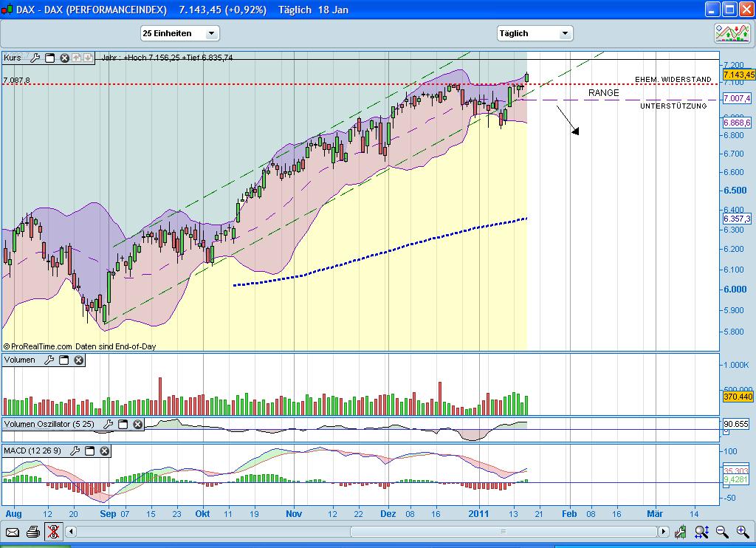Expand the chart options via green chart button
This screenshot has height=548, width=756.
pos(680,532)
